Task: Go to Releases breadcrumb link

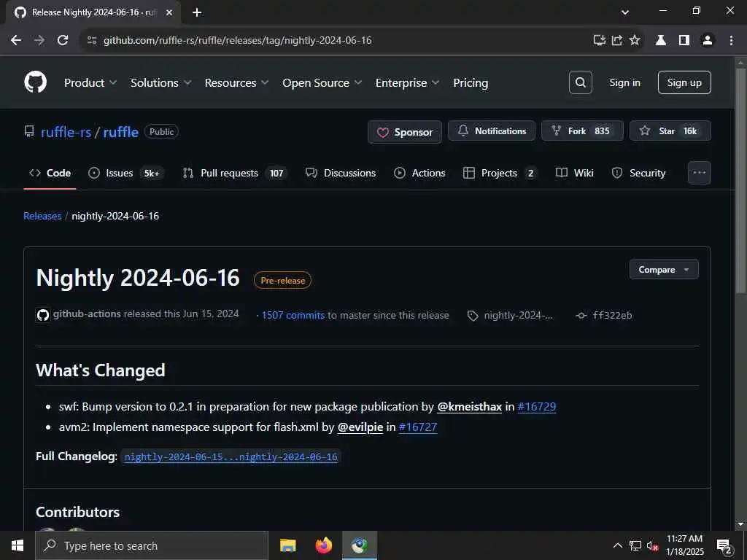Action: pyautogui.click(x=42, y=216)
